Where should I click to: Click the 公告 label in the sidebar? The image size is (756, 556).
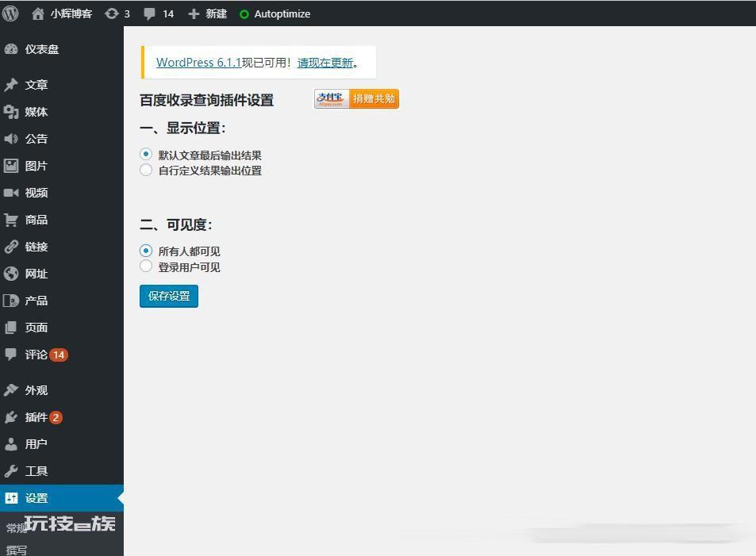click(x=36, y=139)
